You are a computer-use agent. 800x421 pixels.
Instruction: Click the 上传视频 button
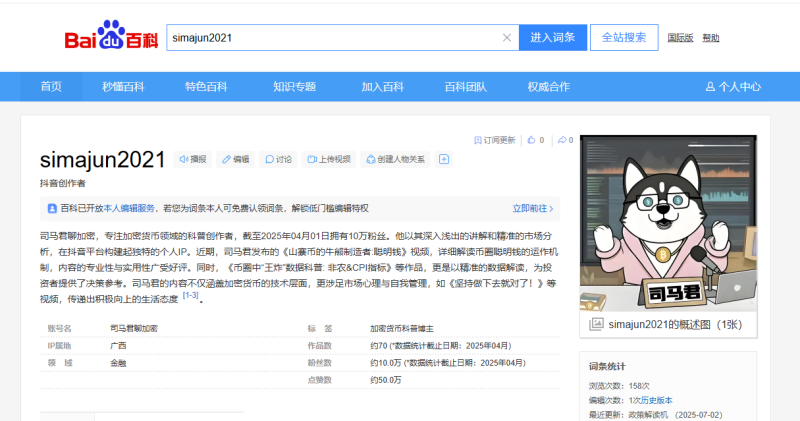(x=329, y=159)
